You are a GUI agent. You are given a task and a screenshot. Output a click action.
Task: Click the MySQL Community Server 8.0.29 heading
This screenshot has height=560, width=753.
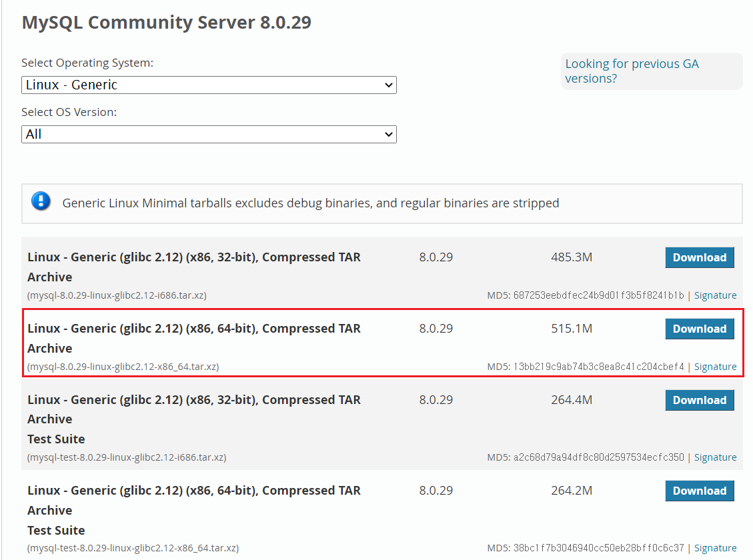[x=167, y=23]
